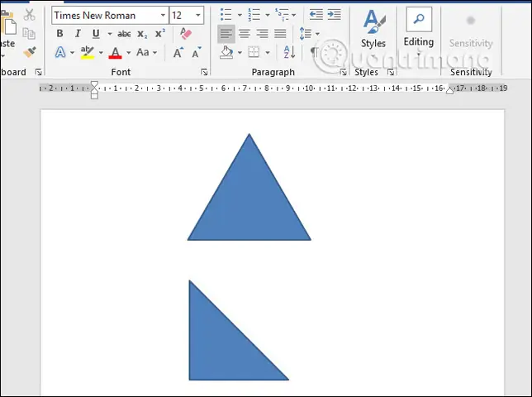
Task: Click the Copy icon
Action: (29, 33)
